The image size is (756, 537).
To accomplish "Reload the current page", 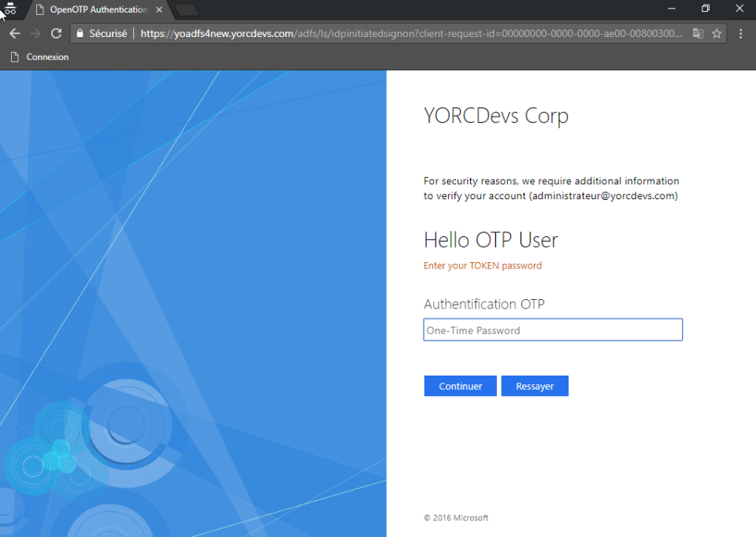I will click(x=57, y=33).
